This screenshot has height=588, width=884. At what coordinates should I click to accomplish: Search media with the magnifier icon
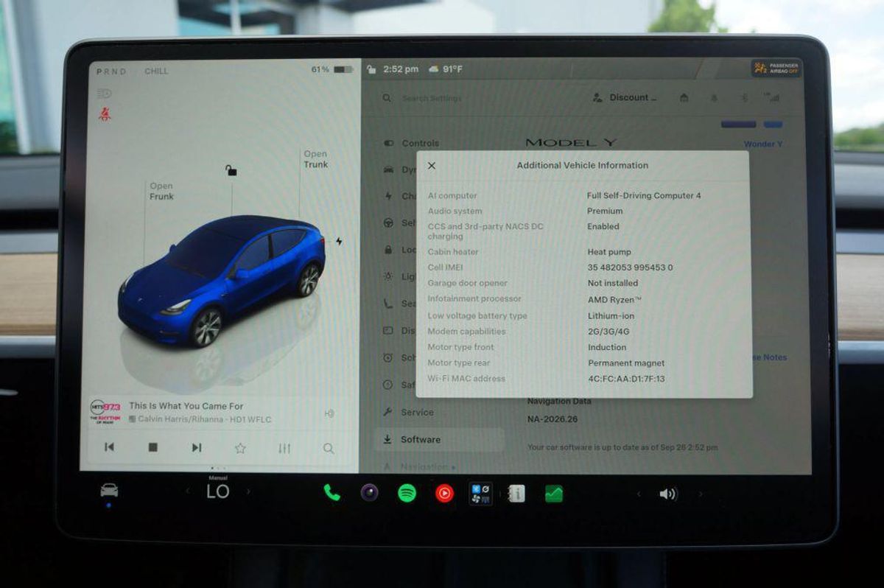[x=329, y=448]
